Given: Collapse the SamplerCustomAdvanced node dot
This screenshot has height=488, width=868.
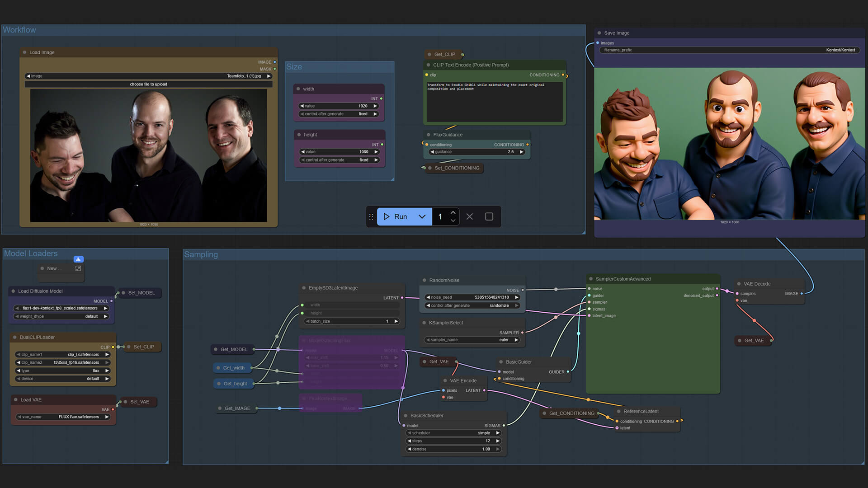Looking at the screenshot, I should point(590,279).
